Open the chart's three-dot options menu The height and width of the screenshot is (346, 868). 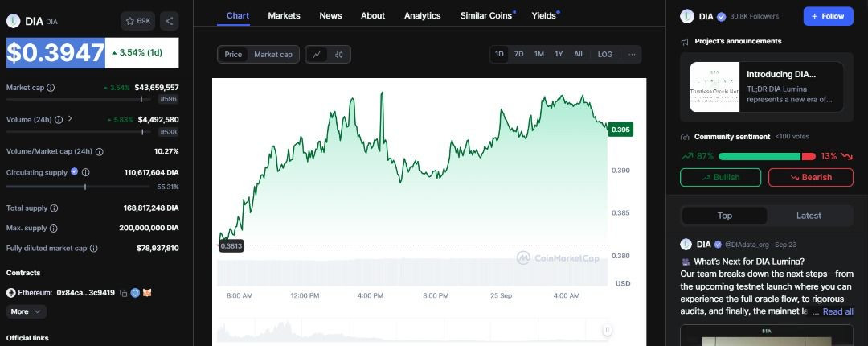tap(632, 54)
